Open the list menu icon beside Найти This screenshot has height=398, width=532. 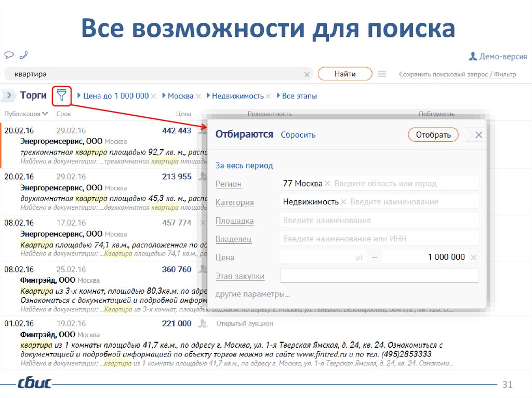(x=382, y=74)
